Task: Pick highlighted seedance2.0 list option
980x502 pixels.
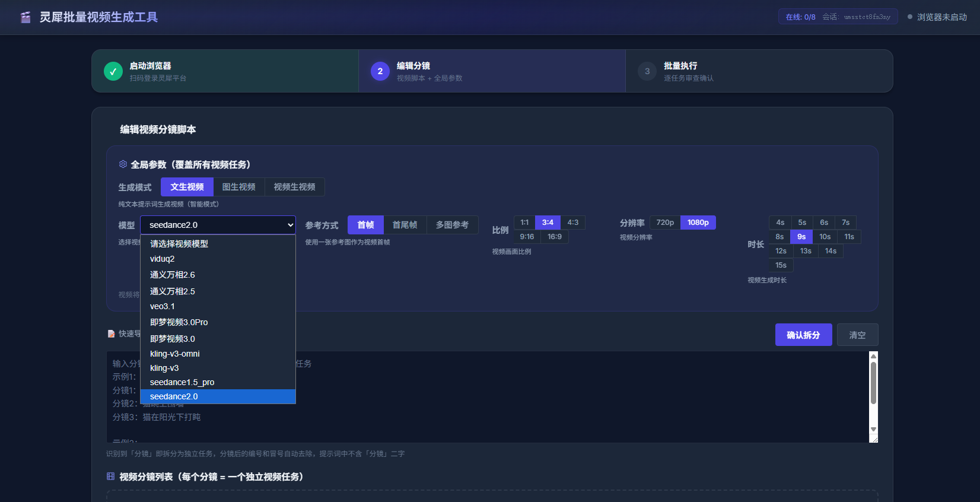Action: pyautogui.click(x=218, y=396)
